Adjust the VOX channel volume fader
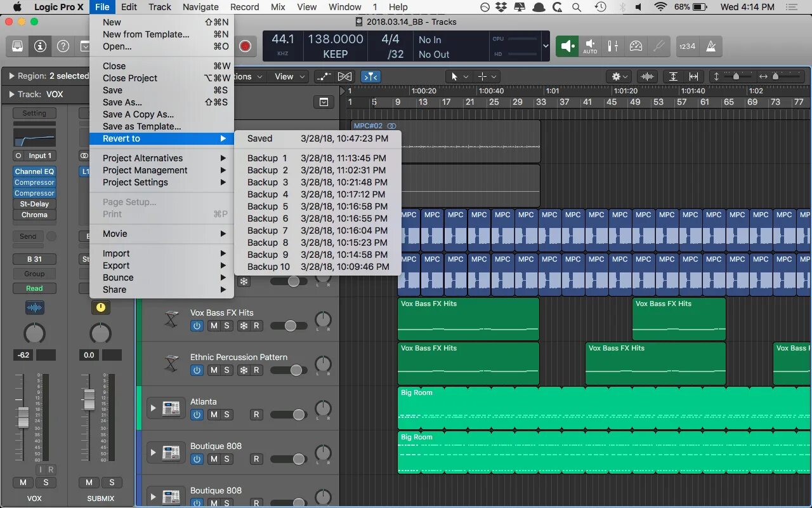The image size is (812, 508). tap(23, 417)
